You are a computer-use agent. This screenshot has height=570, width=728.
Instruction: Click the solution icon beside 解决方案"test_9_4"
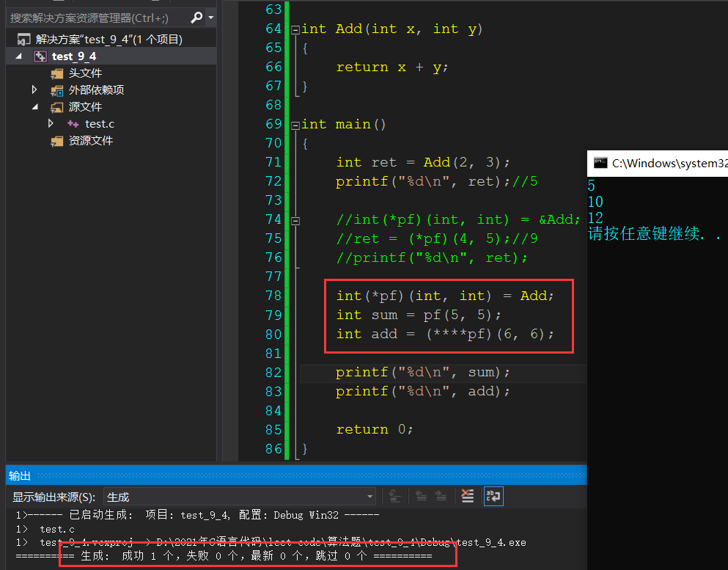[x=23, y=40]
